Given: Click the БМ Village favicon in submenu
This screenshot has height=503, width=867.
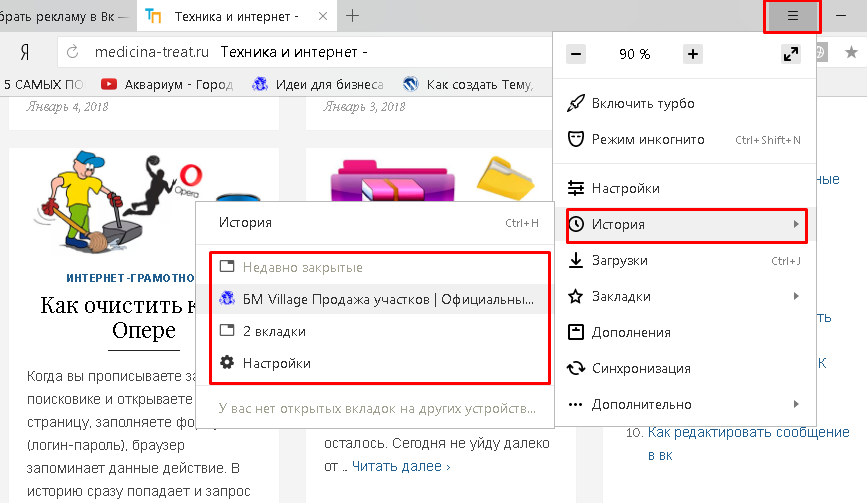Looking at the screenshot, I should click(227, 298).
